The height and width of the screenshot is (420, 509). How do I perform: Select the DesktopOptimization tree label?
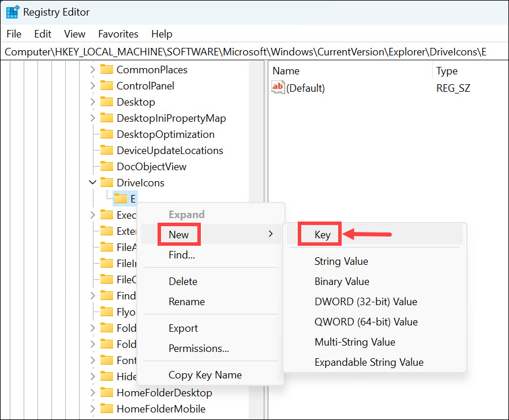click(x=166, y=134)
